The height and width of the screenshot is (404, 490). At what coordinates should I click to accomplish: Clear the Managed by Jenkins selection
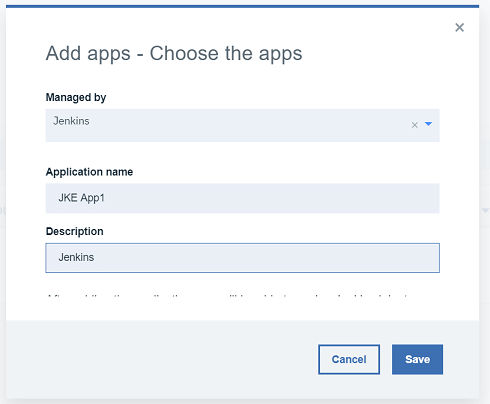tap(414, 125)
